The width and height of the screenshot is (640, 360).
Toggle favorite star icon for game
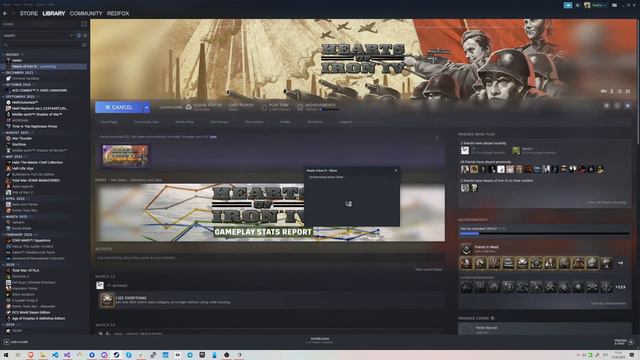[628, 106]
